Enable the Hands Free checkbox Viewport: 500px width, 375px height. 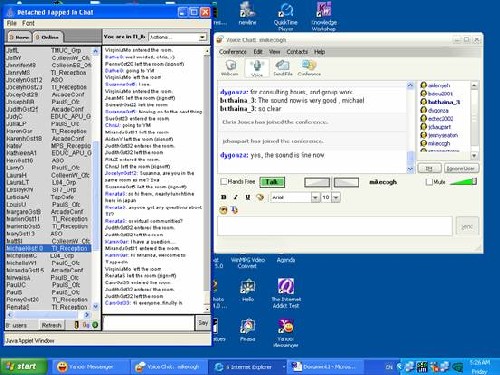[x=224, y=182]
